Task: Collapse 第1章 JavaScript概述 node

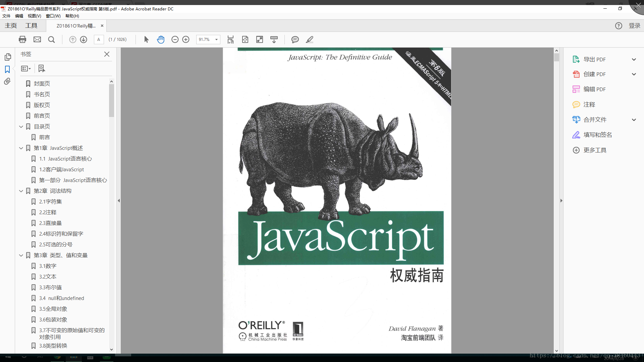Action: (21, 148)
